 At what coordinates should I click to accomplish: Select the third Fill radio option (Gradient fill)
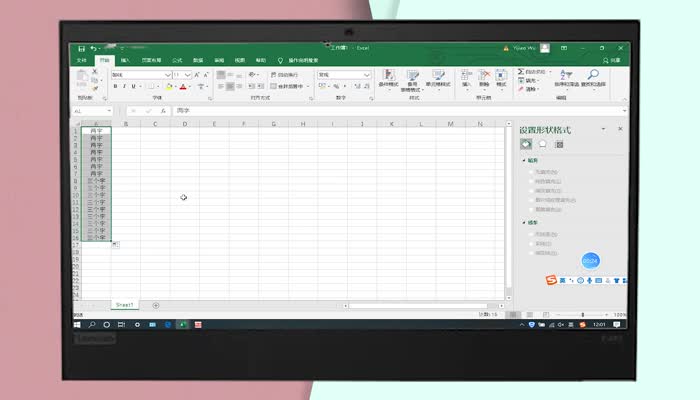(531, 191)
